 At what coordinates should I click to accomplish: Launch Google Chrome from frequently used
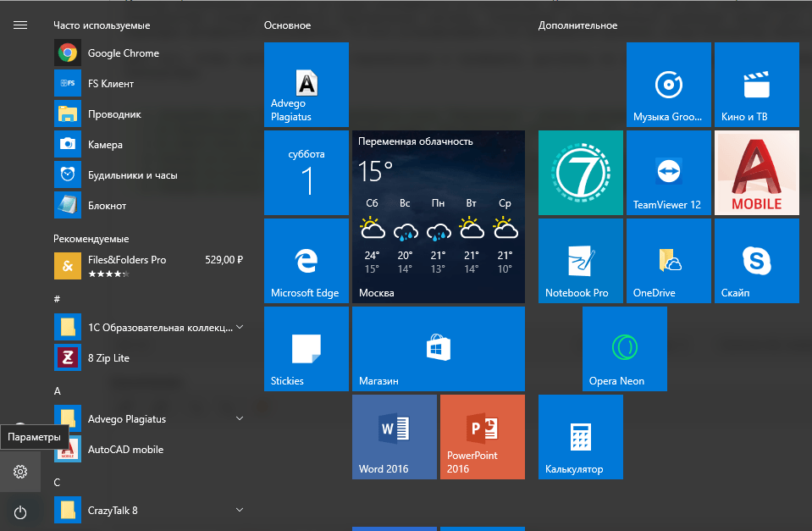149,53
